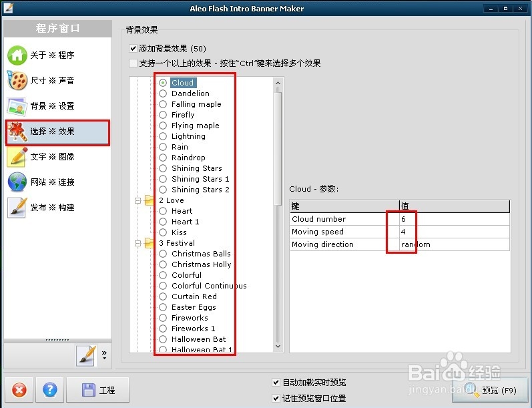Click the app icon in title bar
532x408 pixels.
coord(8,7)
